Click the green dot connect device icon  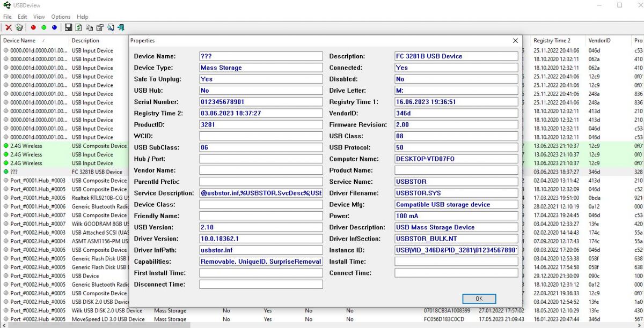(x=44, y=27)
